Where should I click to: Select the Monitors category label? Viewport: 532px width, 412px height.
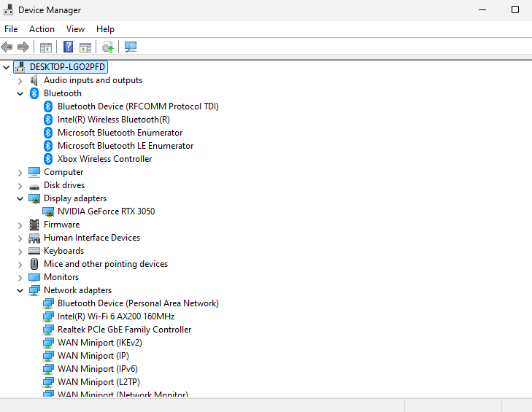(61, 277)
